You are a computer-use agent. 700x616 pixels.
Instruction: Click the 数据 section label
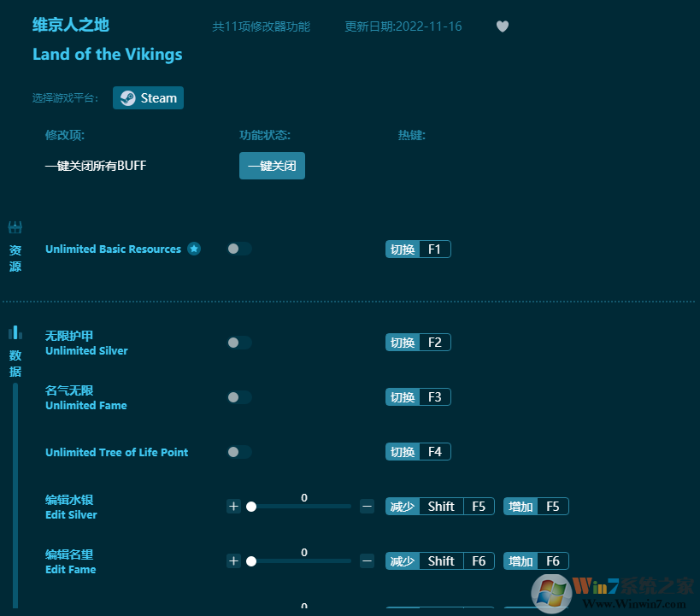coord(15,363)
